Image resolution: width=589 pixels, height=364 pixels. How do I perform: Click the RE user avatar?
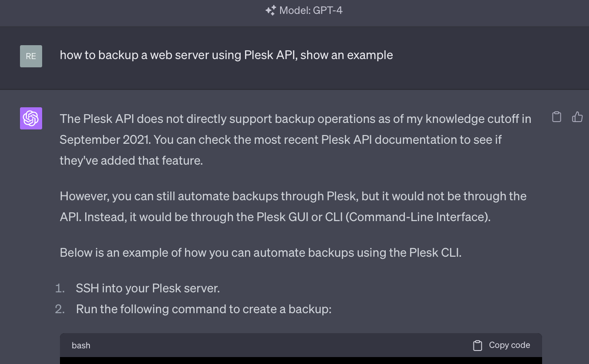point(31,56)
